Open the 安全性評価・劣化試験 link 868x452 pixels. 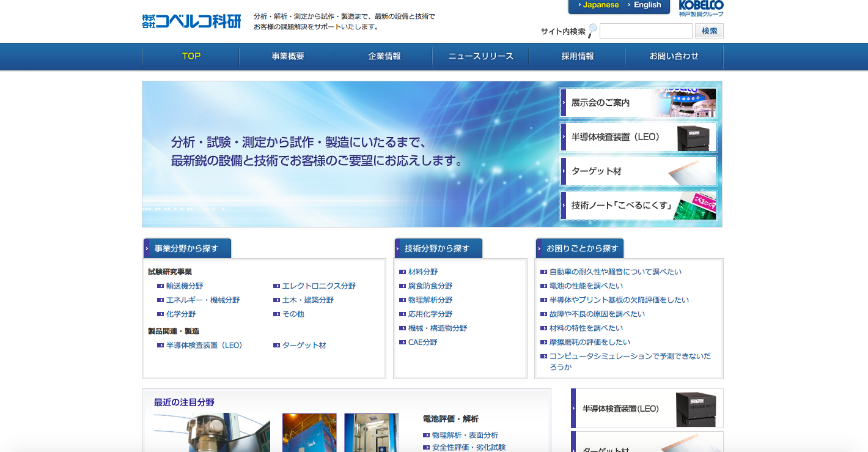click(469, 448)
